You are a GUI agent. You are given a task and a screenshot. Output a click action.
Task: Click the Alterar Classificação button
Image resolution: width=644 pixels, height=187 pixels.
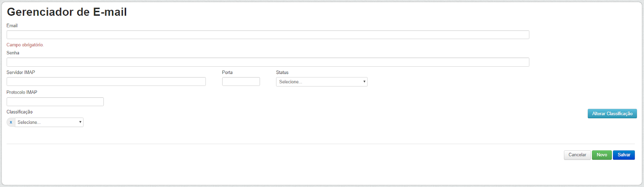(x=612, y=113)
